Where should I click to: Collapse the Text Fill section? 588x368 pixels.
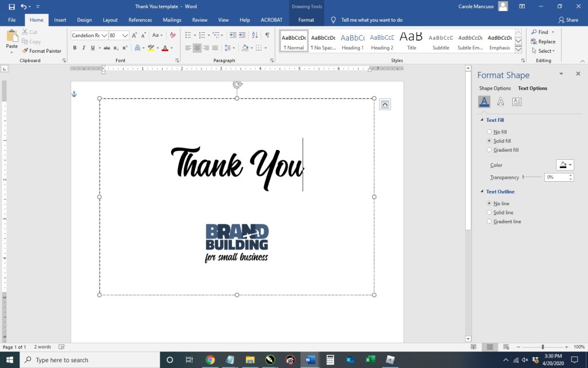click(482, 120)
